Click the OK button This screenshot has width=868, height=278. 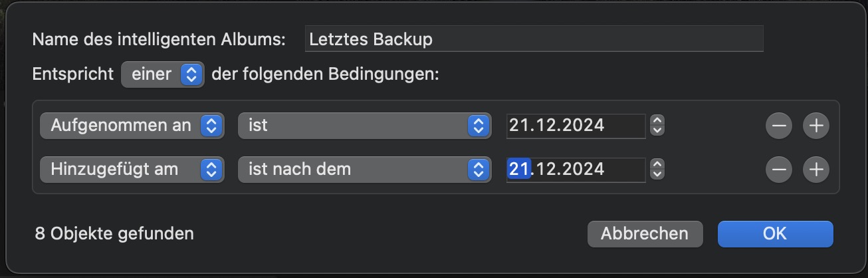click(x=775, y=233)
